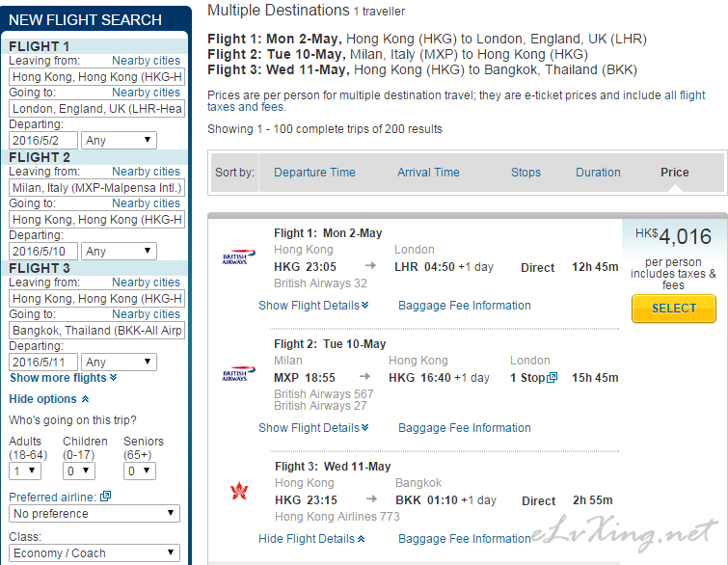Open the 1 Stop popup icon
The width and height of the screenshot is (728, 565).
(553, 377)
